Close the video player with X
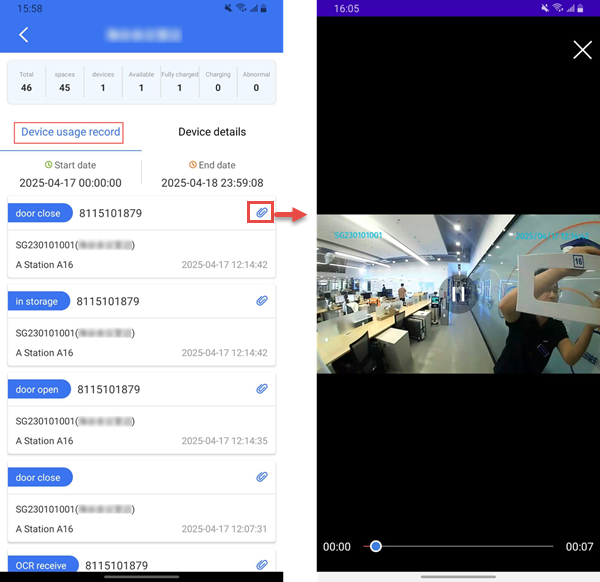 [x=582, y=50]
